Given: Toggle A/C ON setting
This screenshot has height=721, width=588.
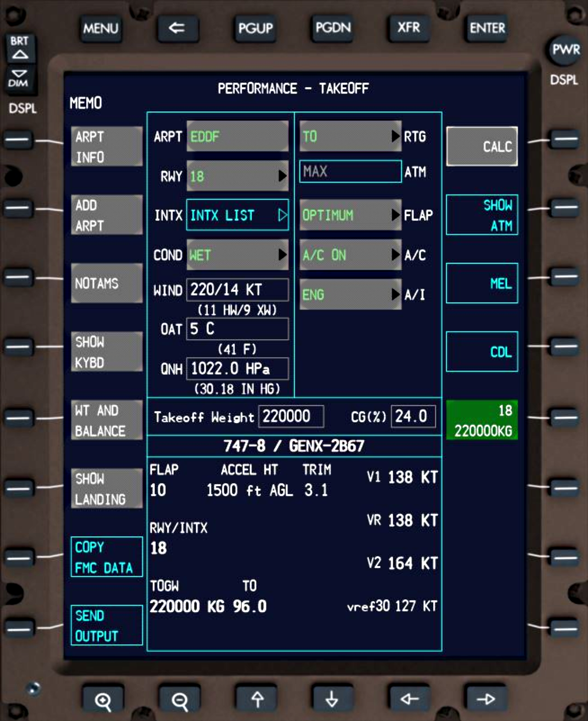Looking at the screenshot, I should (x=351, y=255).
